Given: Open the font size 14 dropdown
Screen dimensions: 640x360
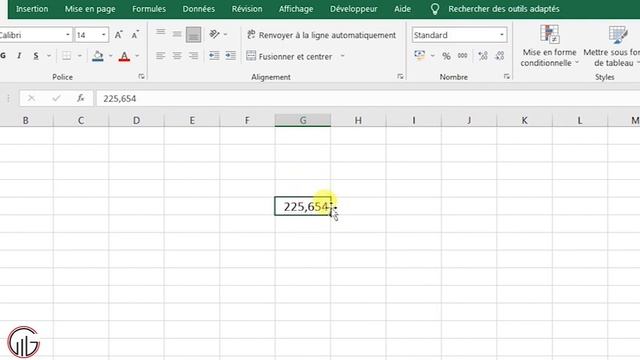Looking at the screenshot, I should [104, 35].
